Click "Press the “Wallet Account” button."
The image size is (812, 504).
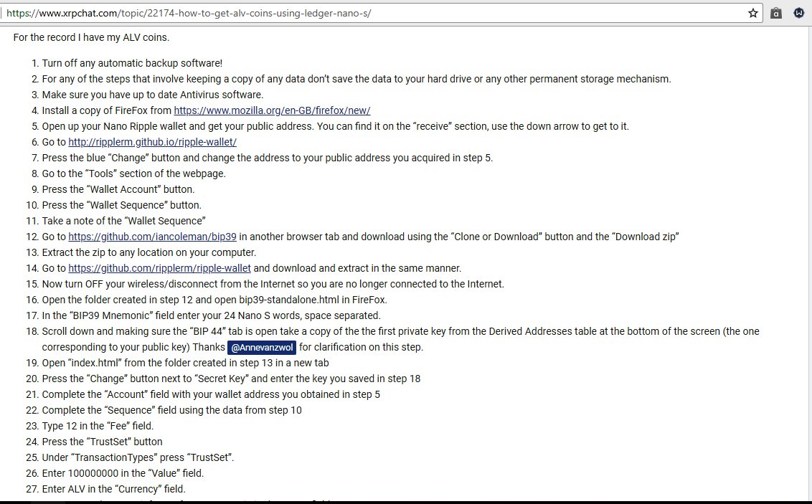pyautogui.click(x=118, y=189)
